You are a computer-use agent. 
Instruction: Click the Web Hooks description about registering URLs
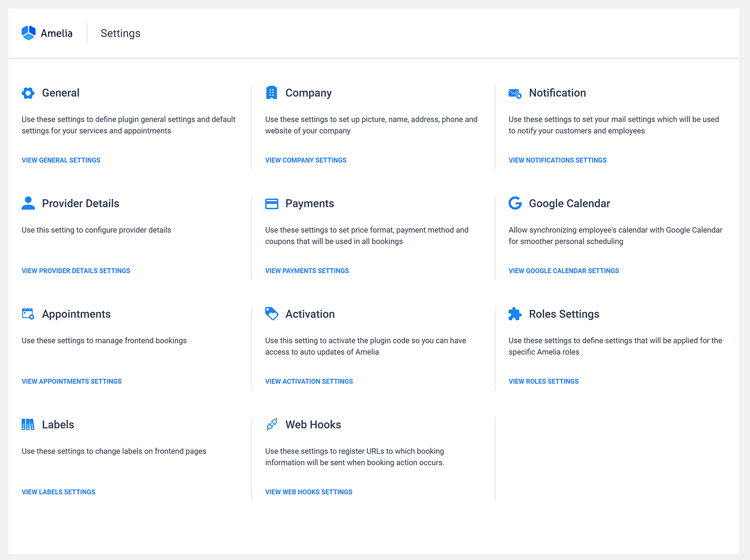coord(355,457)
